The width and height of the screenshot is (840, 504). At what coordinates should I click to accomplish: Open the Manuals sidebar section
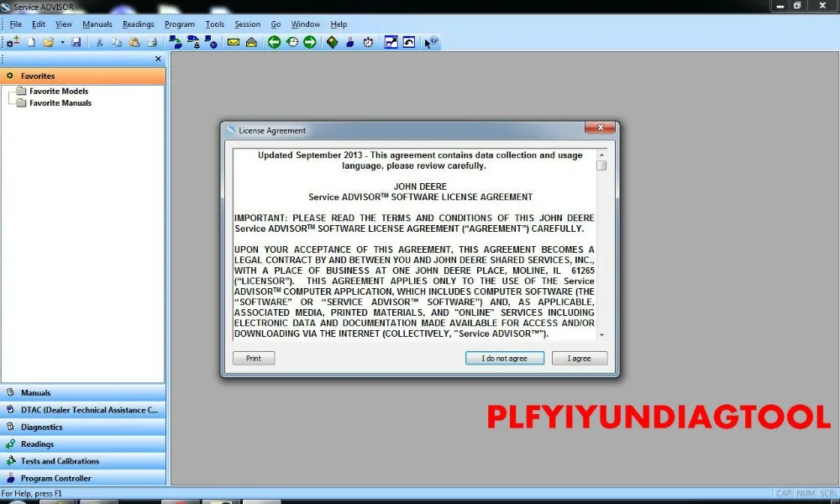83,392
